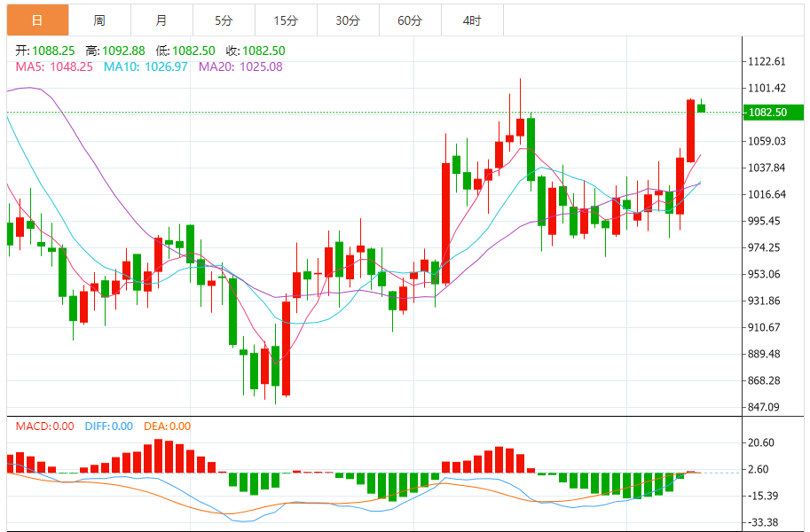
Task: Click the 1059.03 price axis label
Action: click(767, 141)
